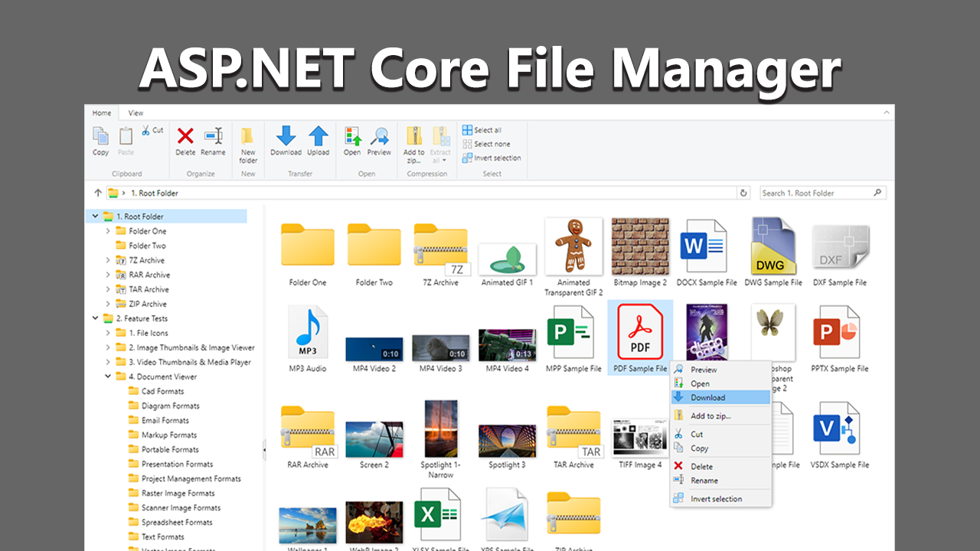
Task: Collapse 2. Feature Tests tree node
Action: click(96, 318)
